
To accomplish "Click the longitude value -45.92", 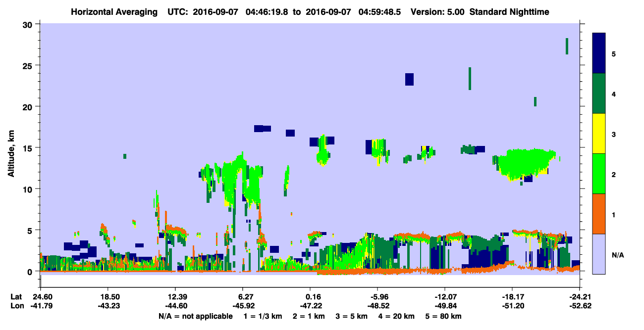I will [x=243, y=306].
